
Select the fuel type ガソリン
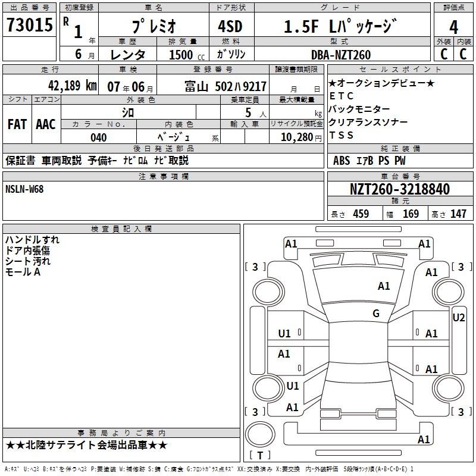(x=231, y=54)
